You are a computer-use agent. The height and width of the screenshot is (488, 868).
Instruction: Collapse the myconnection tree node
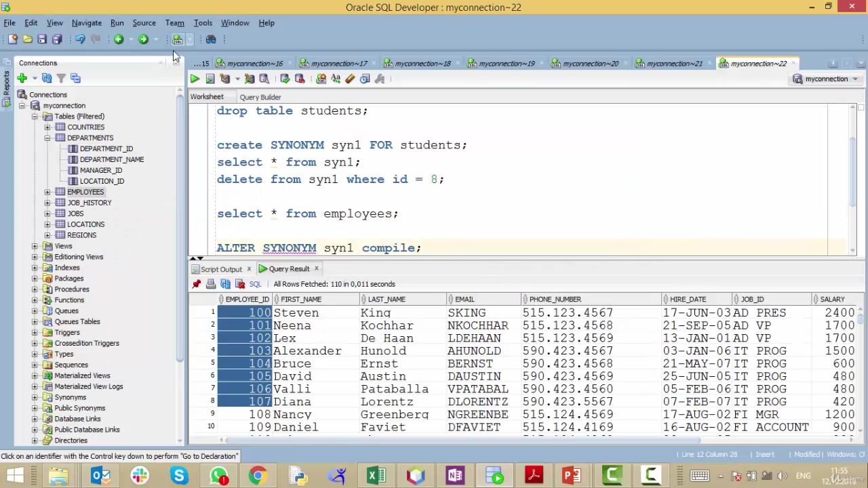click(x=22, y=106)
